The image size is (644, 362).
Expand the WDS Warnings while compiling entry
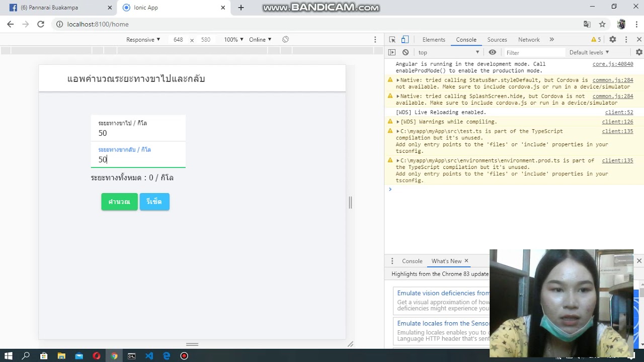click(x=398, y=122)
